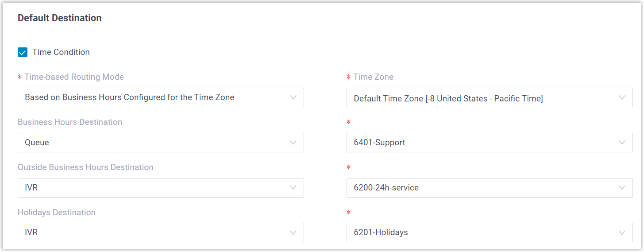Uncheck the Time Condition checkbox
This screenshot has height=252, width=644.
coord(23,52)
